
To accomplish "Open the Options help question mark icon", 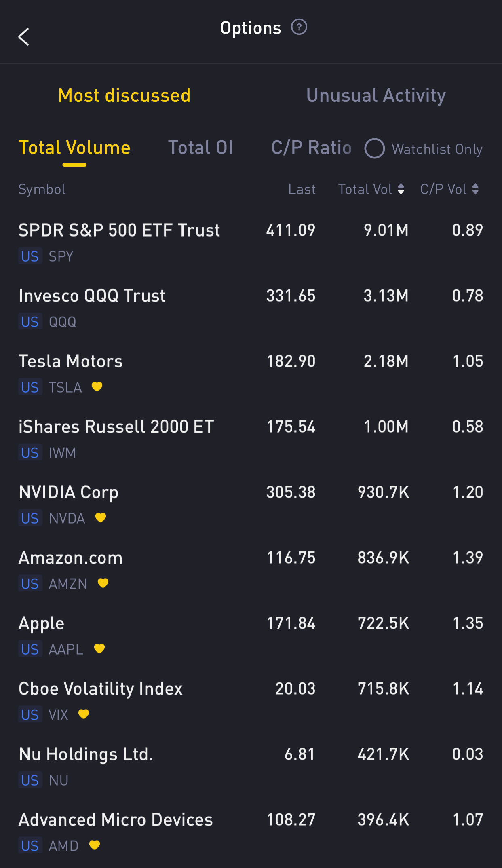I will pos(299,27).
